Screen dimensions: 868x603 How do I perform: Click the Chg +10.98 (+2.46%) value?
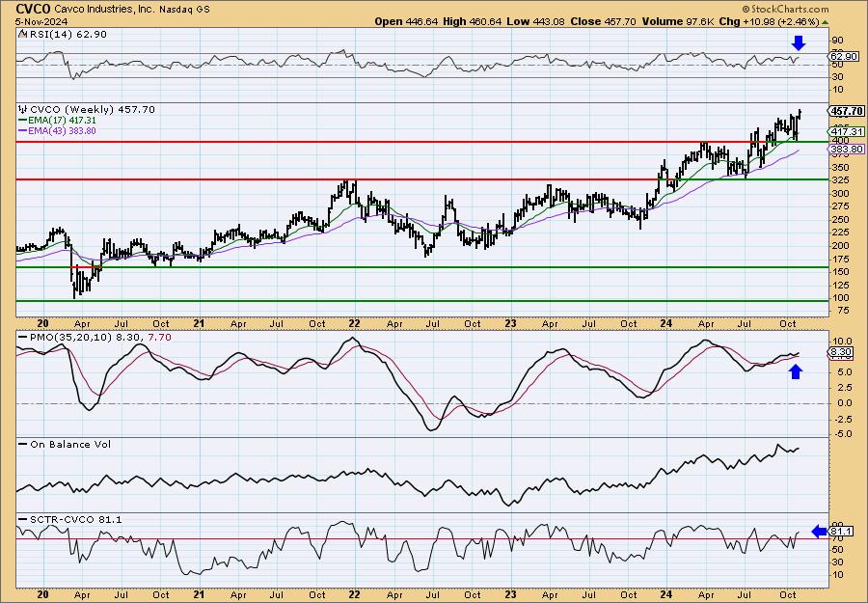coord(768,21)
